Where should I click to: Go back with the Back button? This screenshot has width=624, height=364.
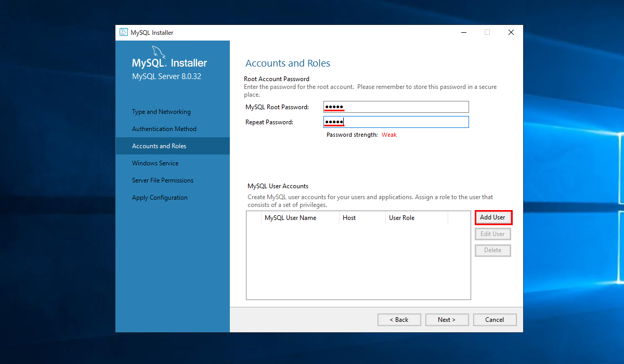click(x=399, y=320)
